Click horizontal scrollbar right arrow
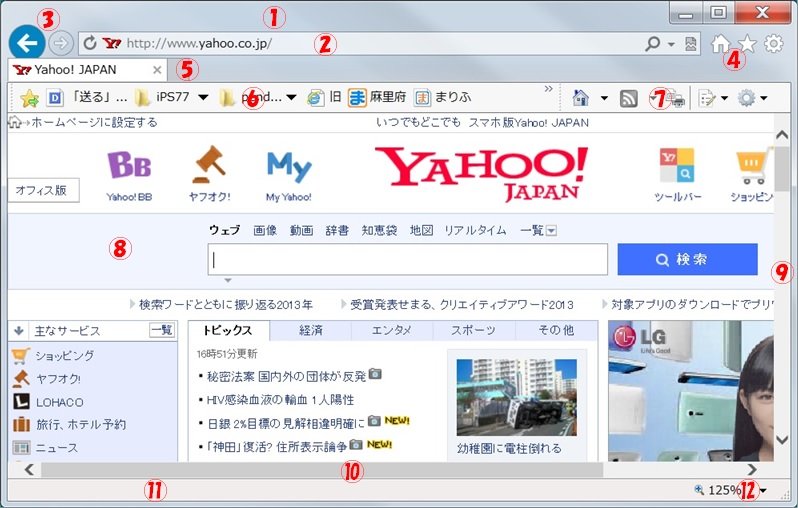 752,470
